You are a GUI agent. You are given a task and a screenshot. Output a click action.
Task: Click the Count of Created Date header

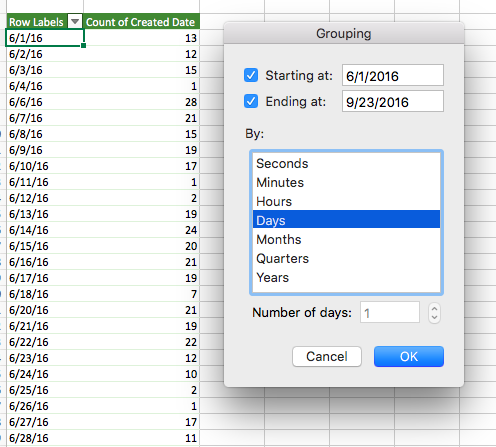point(141,22)
